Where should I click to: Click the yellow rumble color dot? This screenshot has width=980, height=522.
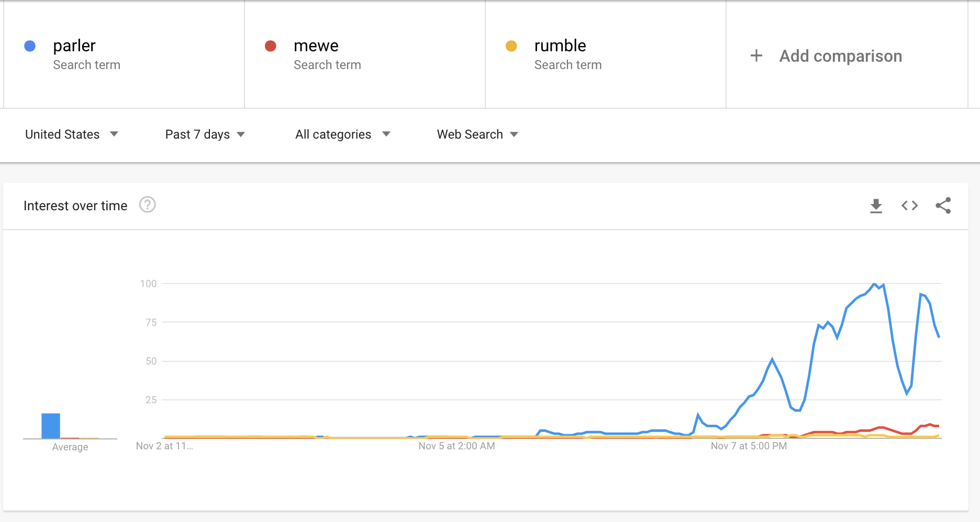coord(511,46)
